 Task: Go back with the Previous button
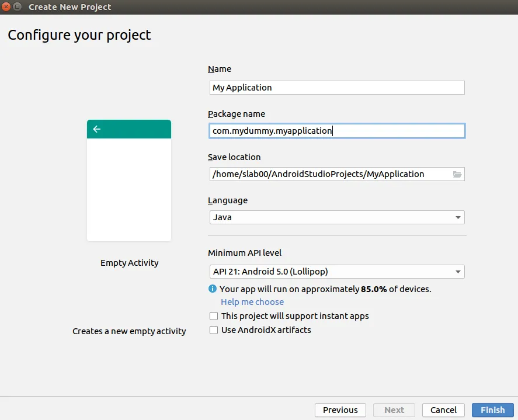[x=340, y=410]
